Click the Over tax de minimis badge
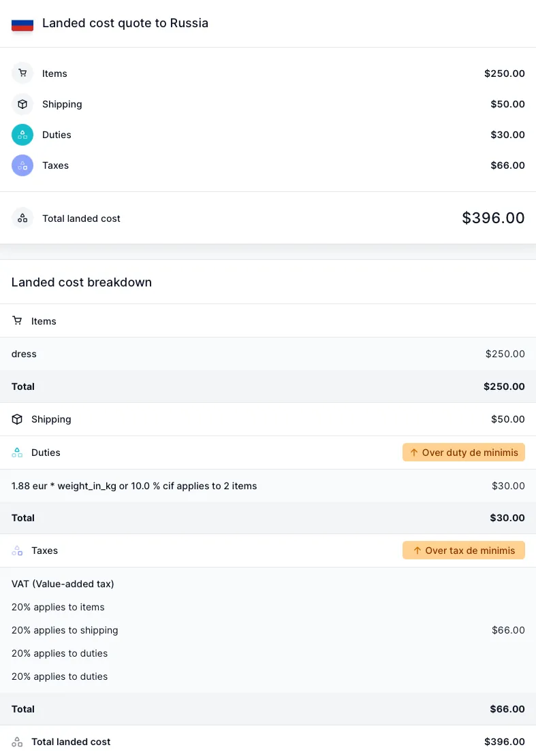This screenshot has height=756, width=536. pyautogui.click(x=464, y=550)
